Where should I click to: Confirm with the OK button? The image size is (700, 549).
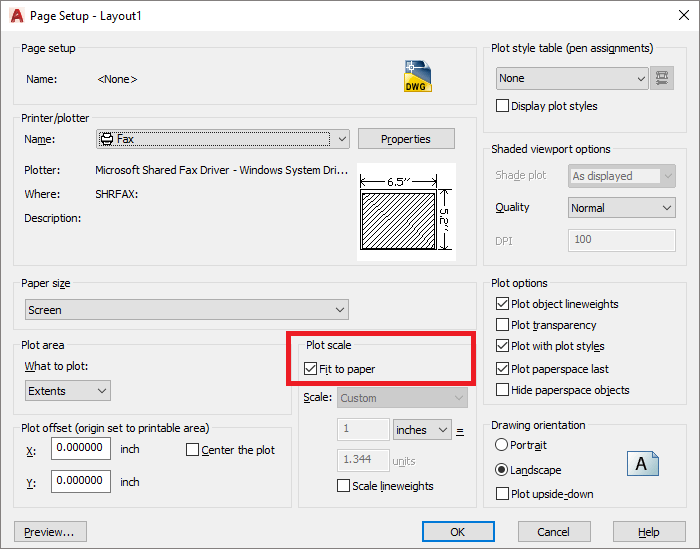(x=458, y=532)
